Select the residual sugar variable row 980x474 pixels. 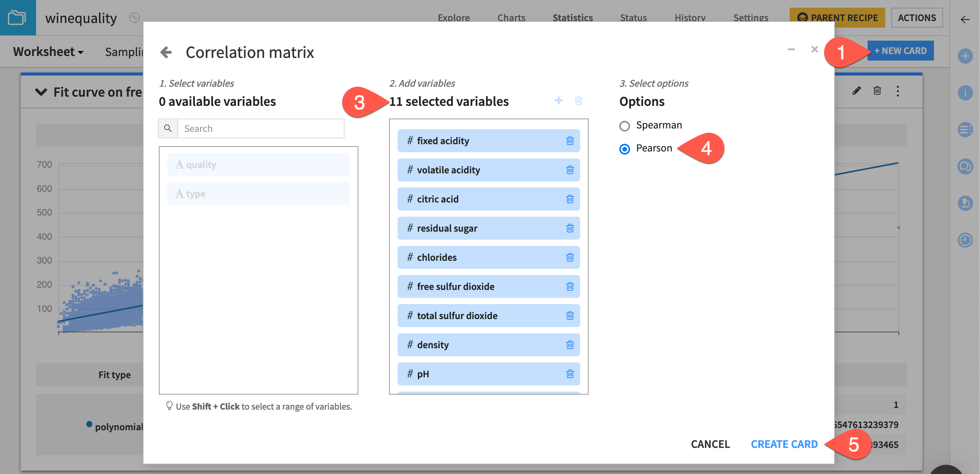click(488, 228)
